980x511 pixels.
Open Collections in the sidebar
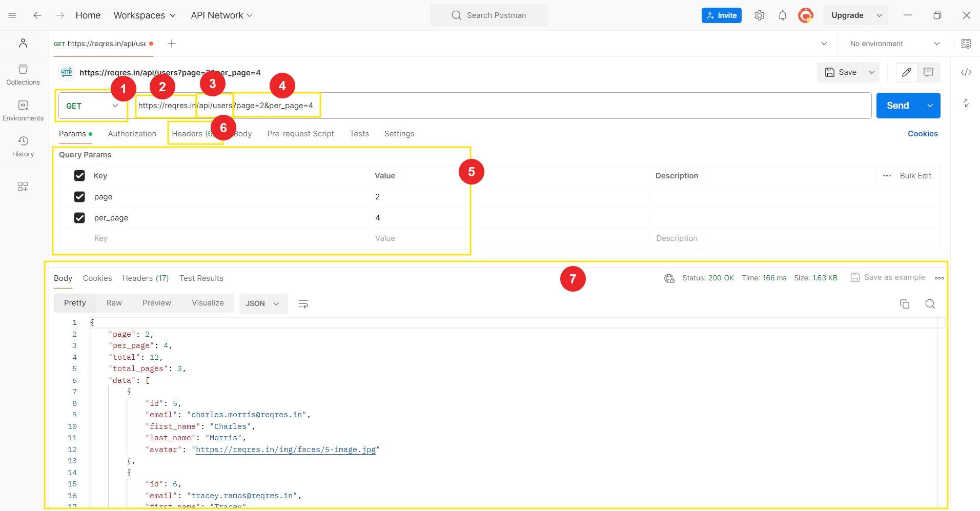click(x=23, y=75)
